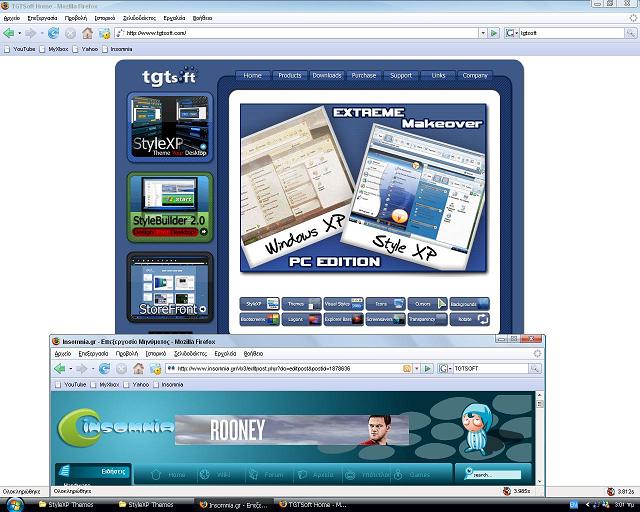Click the Yahoo bookmark in Insomnia window
The height and width of the screenshot is (512, 640).
[136, 385]
